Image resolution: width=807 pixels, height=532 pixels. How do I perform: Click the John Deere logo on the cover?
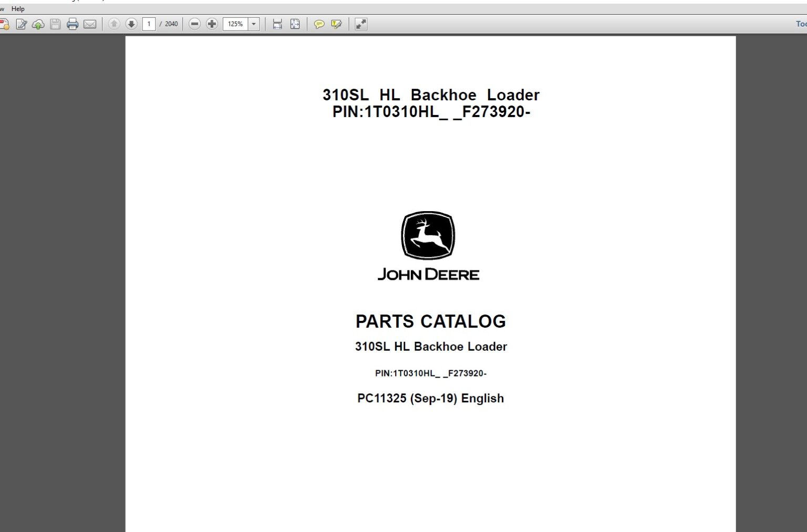[x=428, y=236]
